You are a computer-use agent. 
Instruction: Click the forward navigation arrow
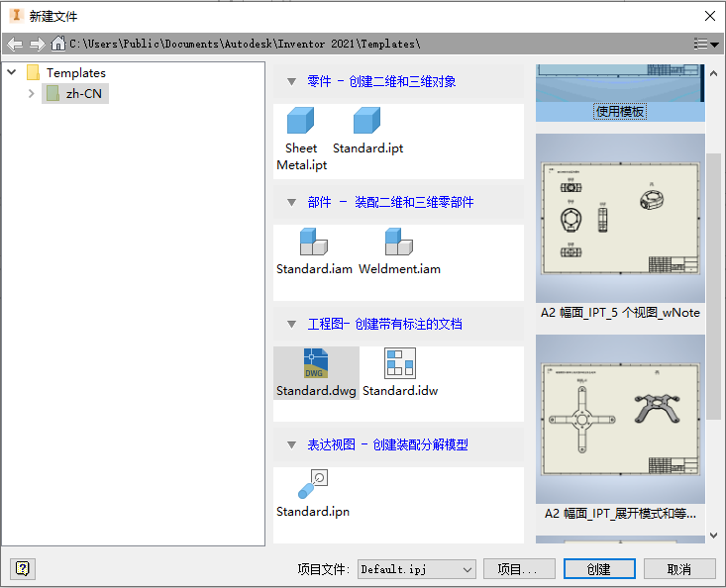point(37,44)
